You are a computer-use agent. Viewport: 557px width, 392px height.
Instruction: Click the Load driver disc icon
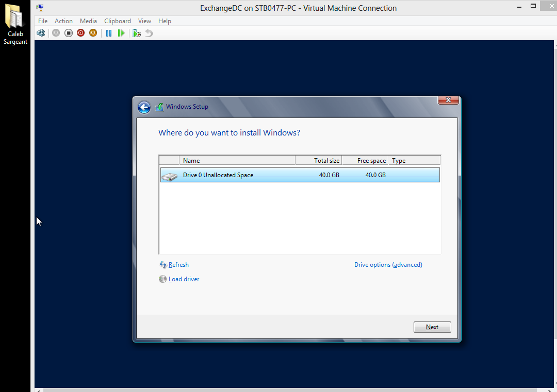(162, 279)
